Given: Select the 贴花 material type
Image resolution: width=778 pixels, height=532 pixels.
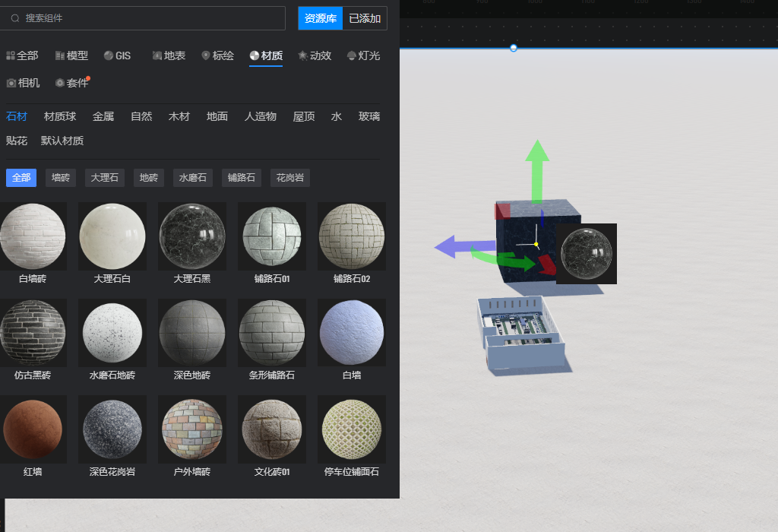Looking at the screenshot, I should click(x=17, y=141).
